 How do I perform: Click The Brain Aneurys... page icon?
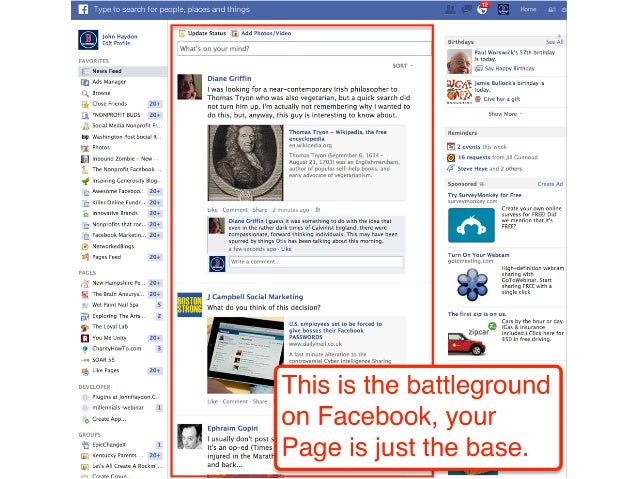click(x=85, y=294)
